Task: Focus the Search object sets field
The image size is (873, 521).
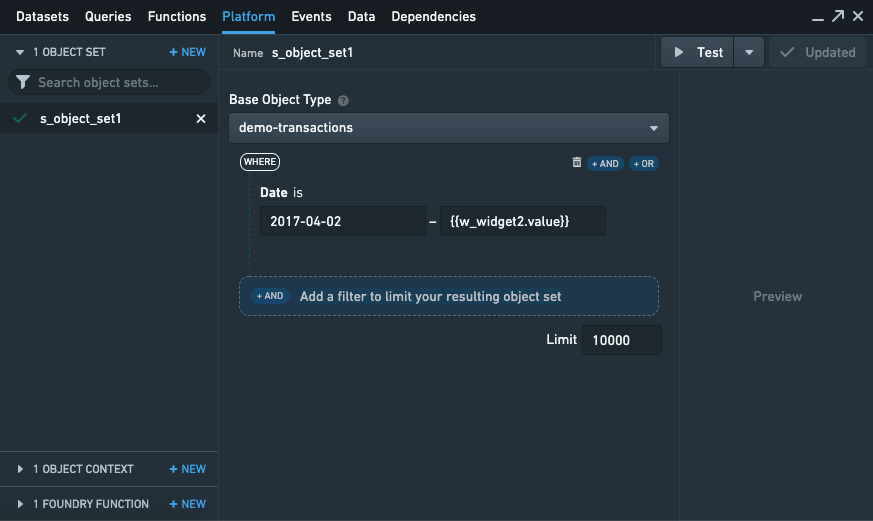Action: [x=109, y=82]
